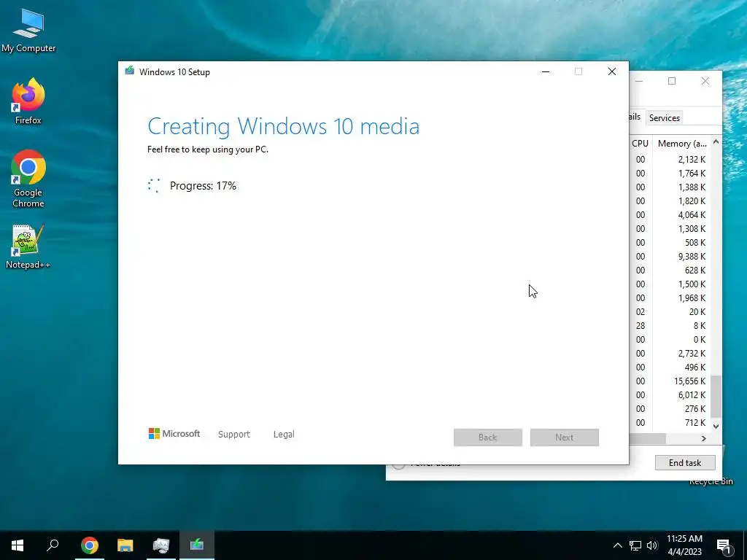The width and height of the screenshot is (747, 560).
Task: Open the My Computer desktop icon
Action: pos(28,31)
